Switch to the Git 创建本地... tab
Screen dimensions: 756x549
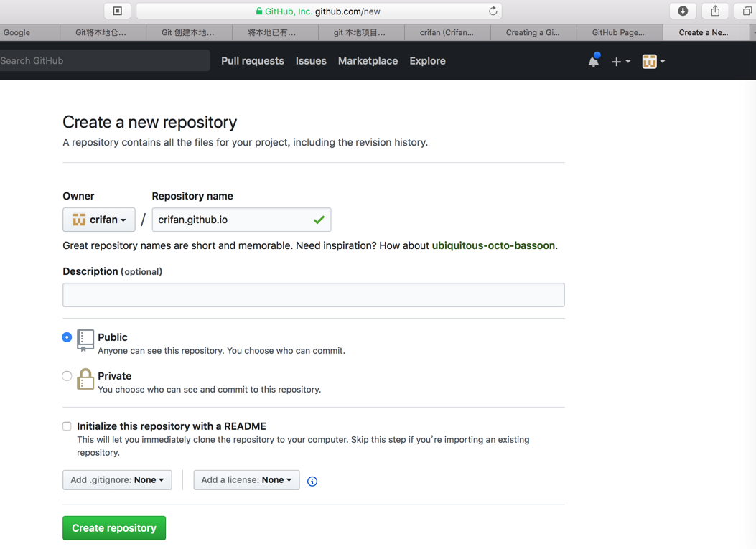[189, 32]
